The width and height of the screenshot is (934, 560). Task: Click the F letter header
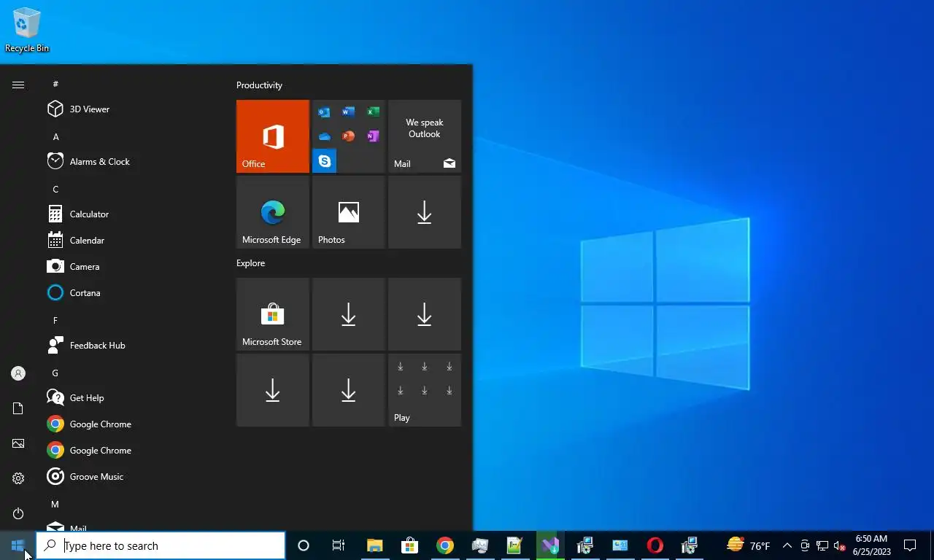55,321
